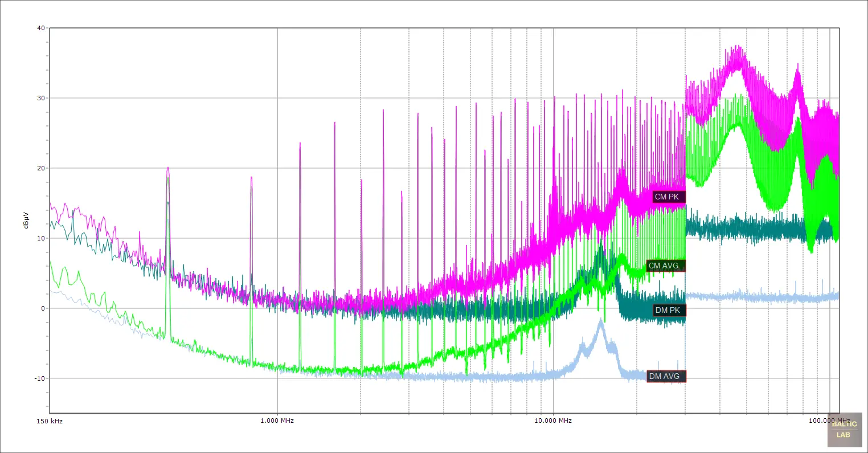
Task: Select the DM AVG trace label
Action: click(664, 376)
